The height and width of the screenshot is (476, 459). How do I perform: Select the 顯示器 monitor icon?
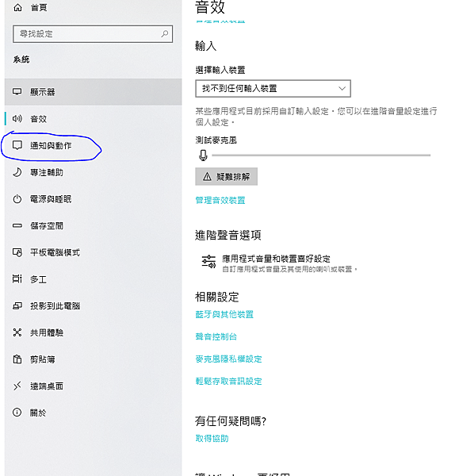coord(17,92)
